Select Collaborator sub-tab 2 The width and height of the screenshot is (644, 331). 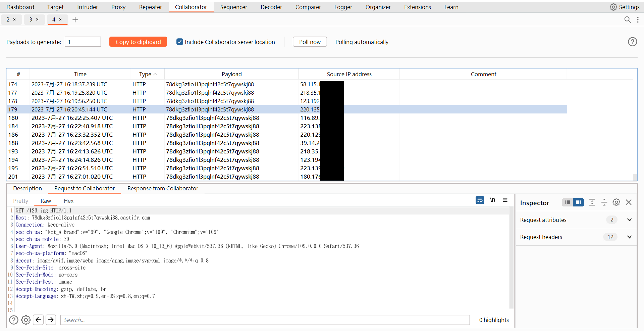[x=11, y=19]
